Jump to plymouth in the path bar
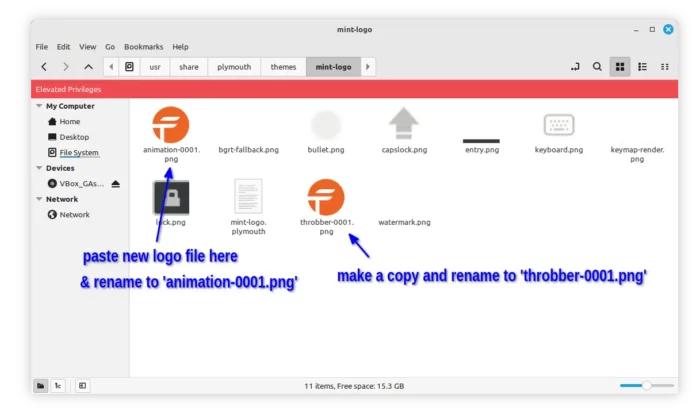Screen dimensions: 700x414 point(234,67)
